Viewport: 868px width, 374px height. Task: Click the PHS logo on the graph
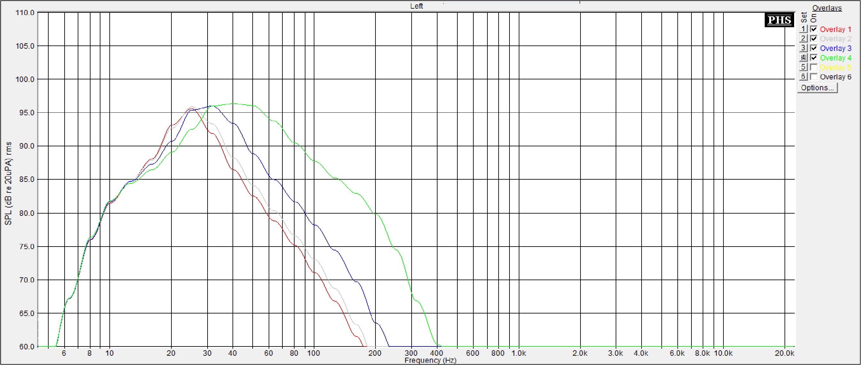(x=779, y=20)
